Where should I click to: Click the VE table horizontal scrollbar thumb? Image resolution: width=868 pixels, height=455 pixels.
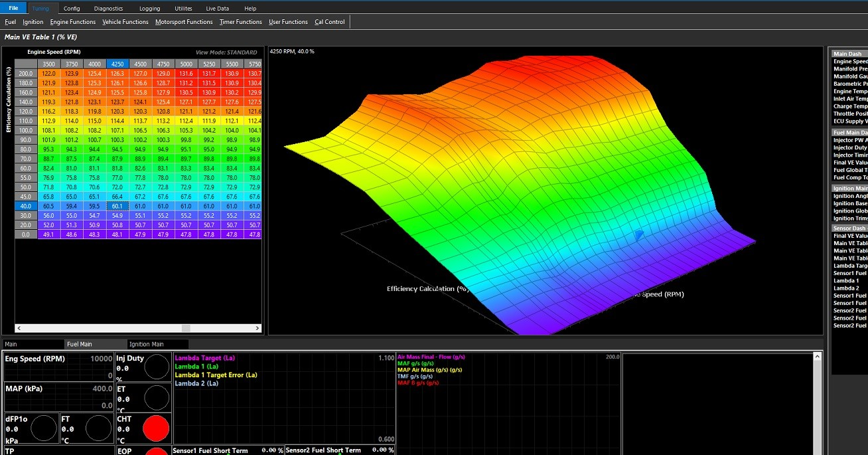(186, 328)
